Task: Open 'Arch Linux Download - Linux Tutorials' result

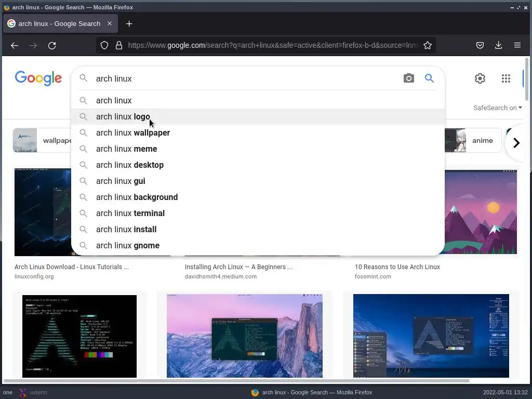Action: click(x=72, y=267)
